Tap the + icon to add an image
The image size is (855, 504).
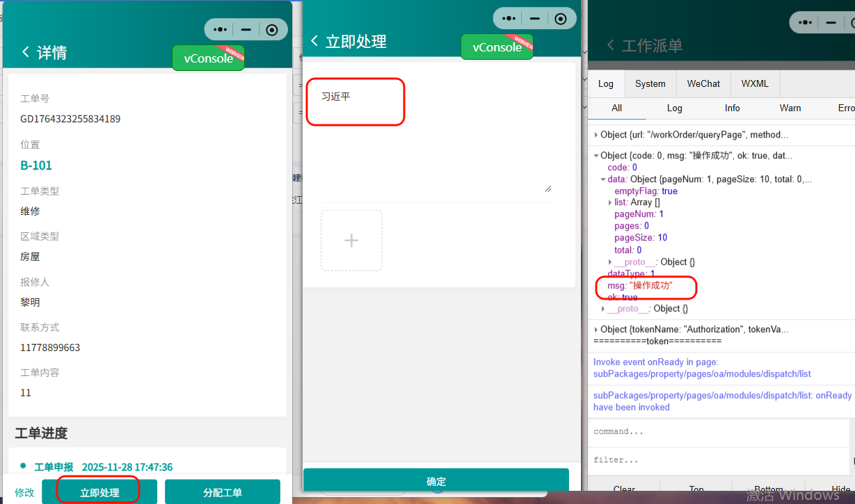pyautogui.click(x=351, y=240)
